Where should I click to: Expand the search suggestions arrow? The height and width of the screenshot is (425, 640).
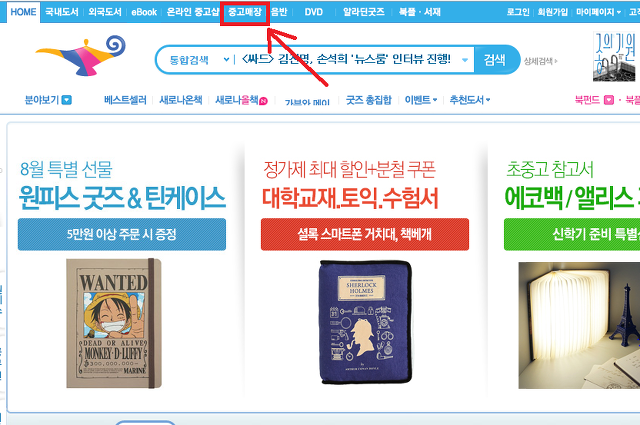(x=465, y=60)
